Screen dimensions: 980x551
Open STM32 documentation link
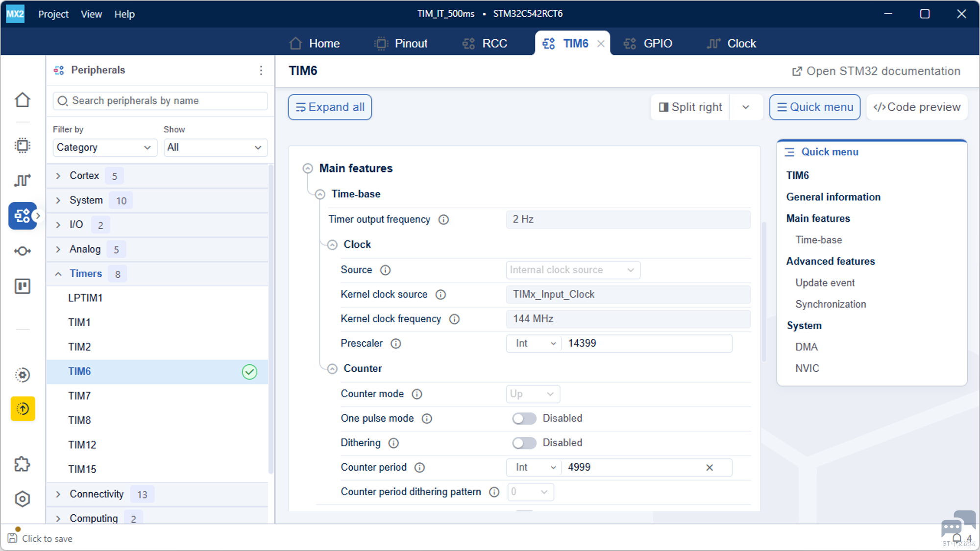click(x=876, y=72)
